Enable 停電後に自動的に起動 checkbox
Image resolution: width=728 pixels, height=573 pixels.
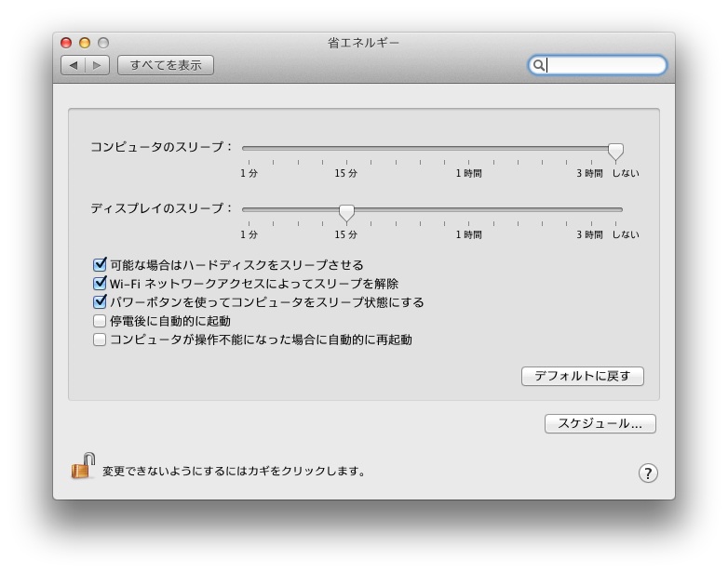click(100, 321)
